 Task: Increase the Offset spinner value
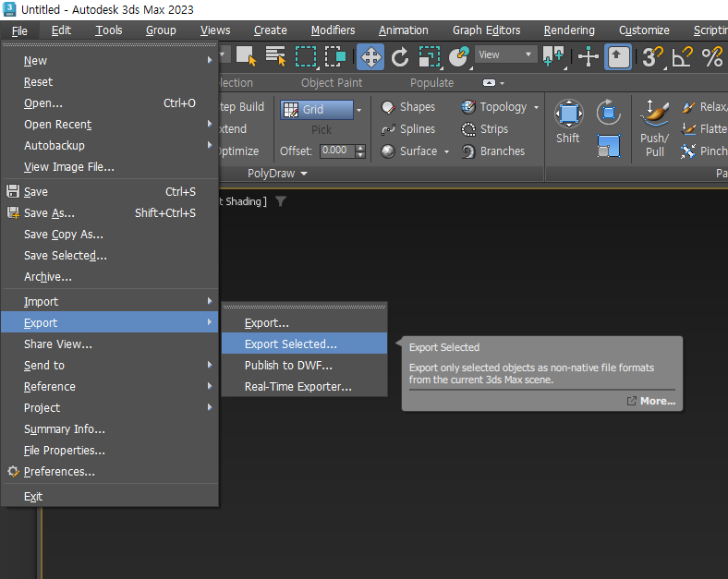[x=360, y=147]
